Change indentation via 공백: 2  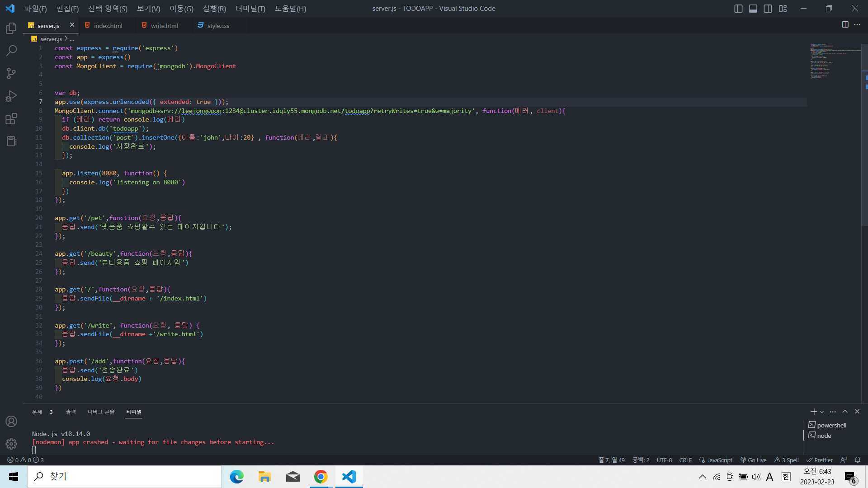click(641, 460)
